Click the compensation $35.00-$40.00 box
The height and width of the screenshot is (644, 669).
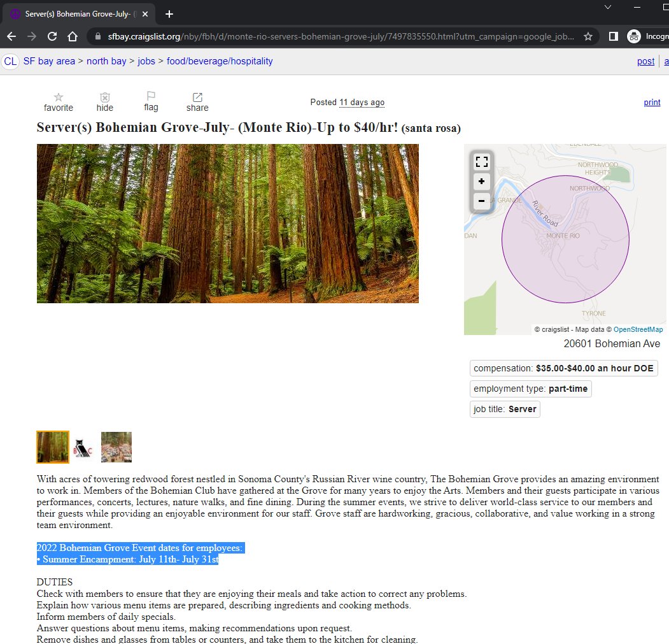pos(563,369)
